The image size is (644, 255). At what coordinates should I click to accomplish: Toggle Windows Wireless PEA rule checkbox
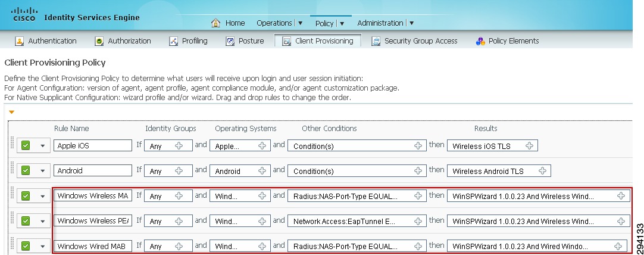coord(26,221)
